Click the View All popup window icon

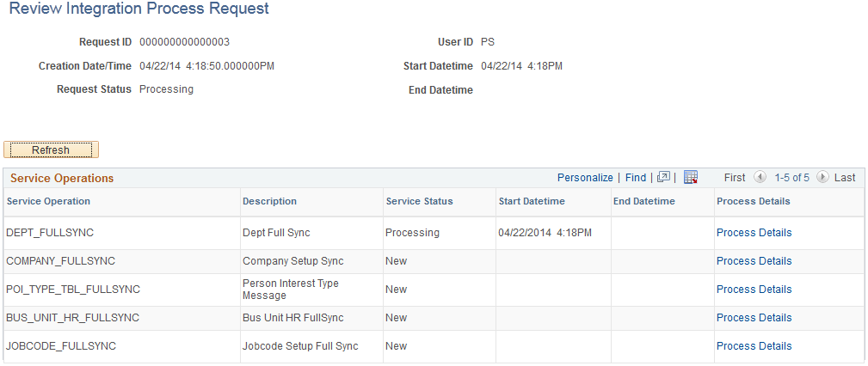(663, 178)
